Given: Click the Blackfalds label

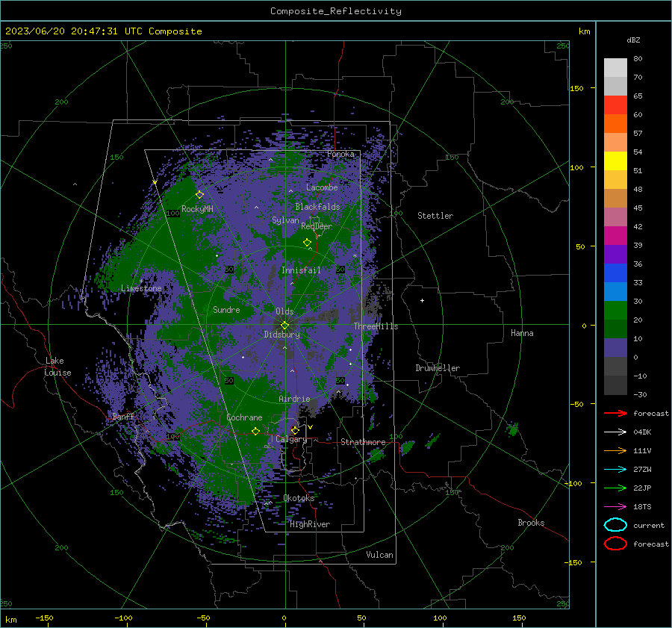Looking at the screenshot, I should click(317, 207).
